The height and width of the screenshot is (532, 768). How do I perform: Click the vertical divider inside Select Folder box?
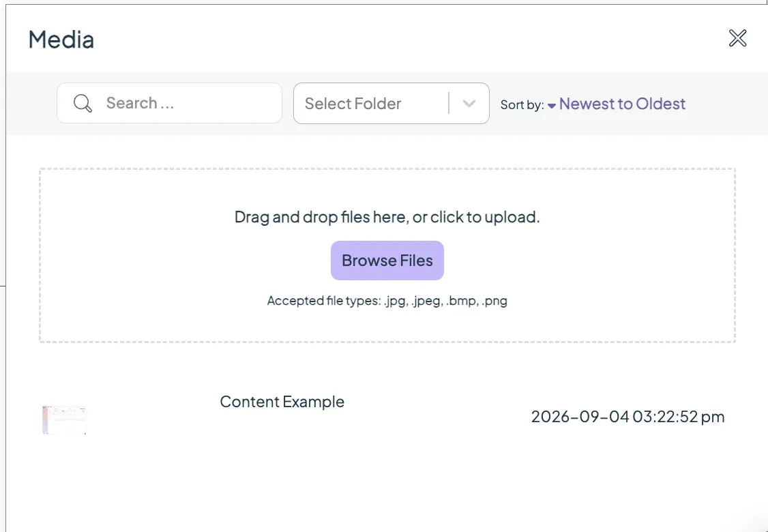[x=449, y=104]
